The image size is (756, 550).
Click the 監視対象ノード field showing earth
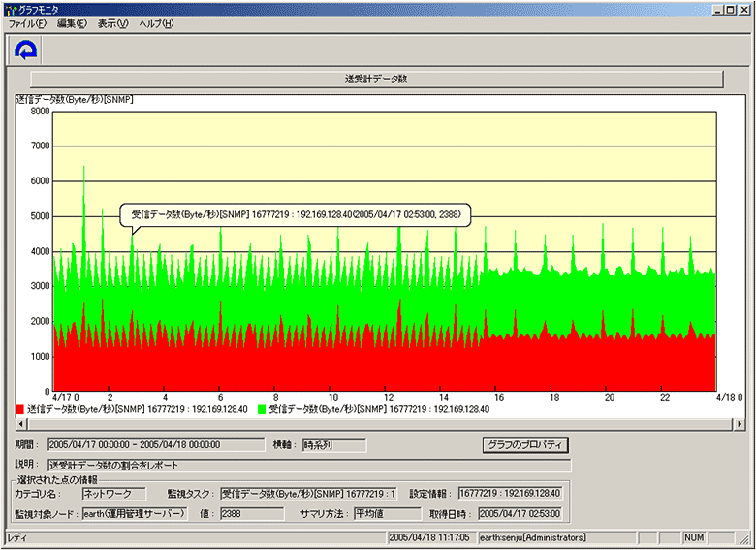coord(135,514)
